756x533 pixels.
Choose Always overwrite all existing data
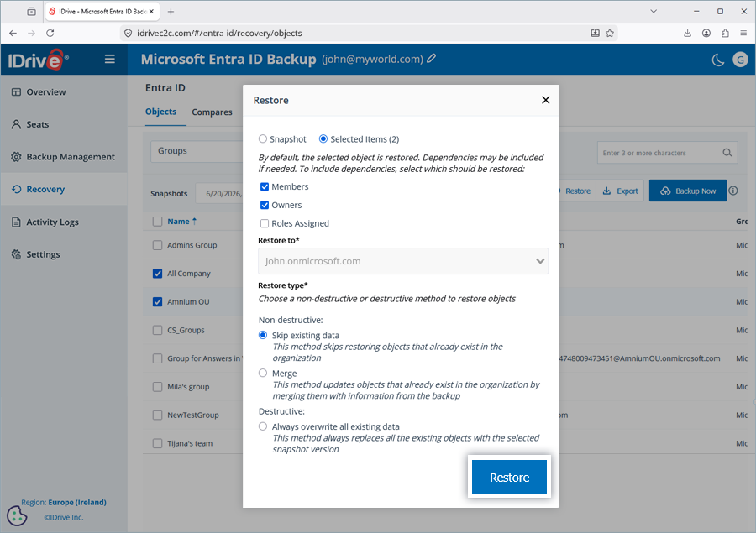263,426
